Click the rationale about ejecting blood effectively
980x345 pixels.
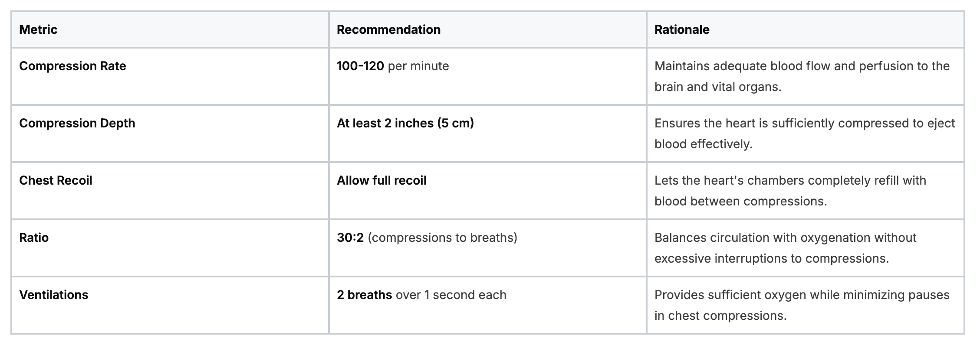804,133
